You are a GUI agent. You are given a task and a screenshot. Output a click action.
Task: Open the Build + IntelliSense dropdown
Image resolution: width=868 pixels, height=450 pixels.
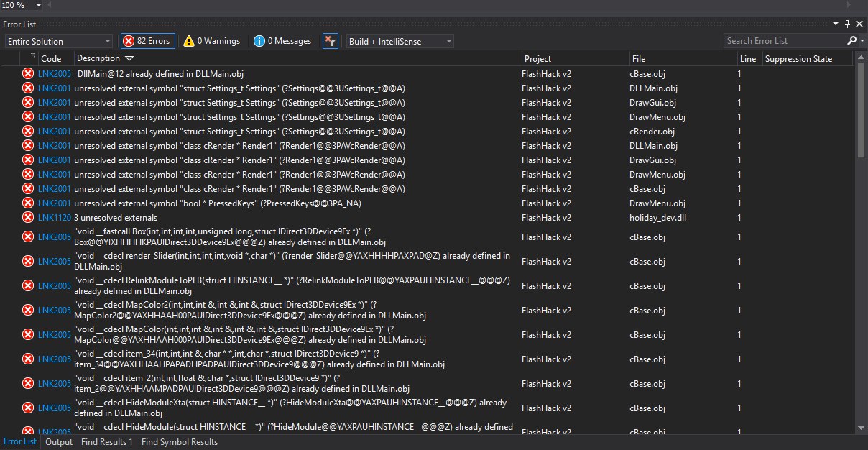[400, 41]
